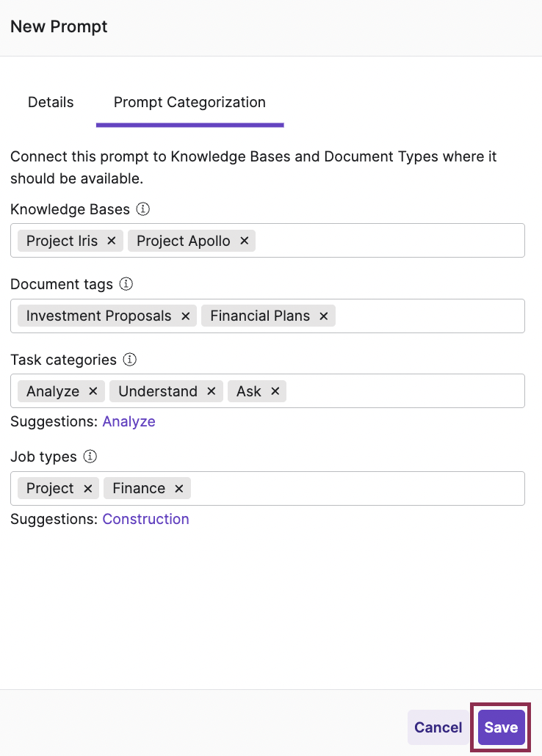Add the suggested Analyze task category
This screenshot has width=542, height=756.
click(x=129, y=421)
